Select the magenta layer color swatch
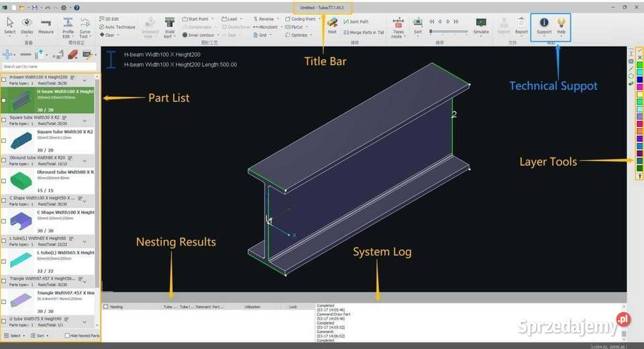The image size is (644, 349). [x=639, y=87]
